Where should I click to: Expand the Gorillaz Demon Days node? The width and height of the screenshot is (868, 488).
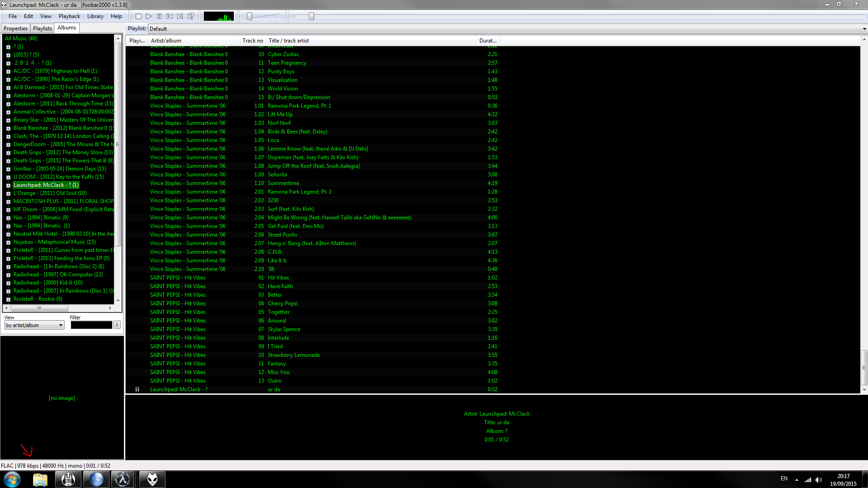8,169
